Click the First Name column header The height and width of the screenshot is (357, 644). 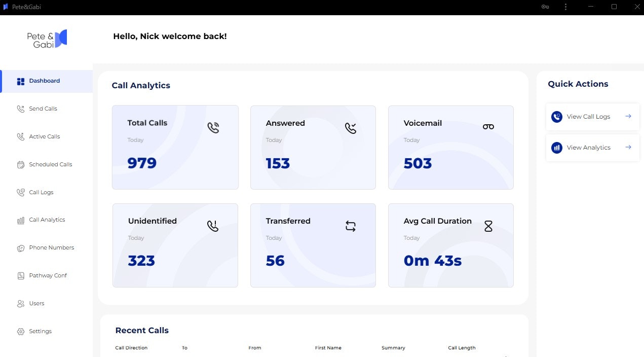coord(328,348)
